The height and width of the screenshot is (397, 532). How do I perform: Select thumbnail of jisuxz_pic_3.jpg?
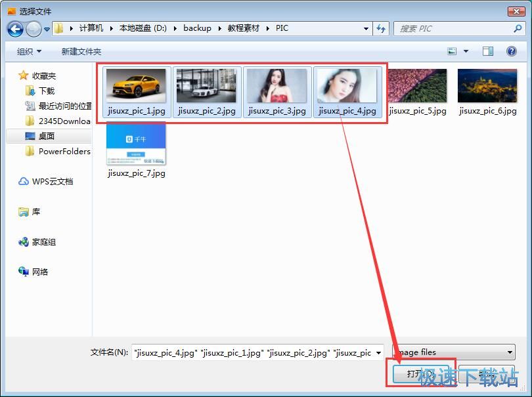(277, 86)
